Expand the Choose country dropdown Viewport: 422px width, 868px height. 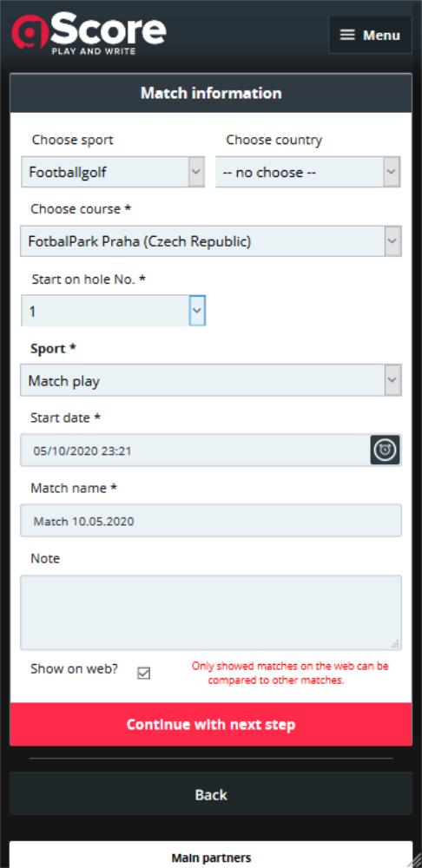click(308, 172)
